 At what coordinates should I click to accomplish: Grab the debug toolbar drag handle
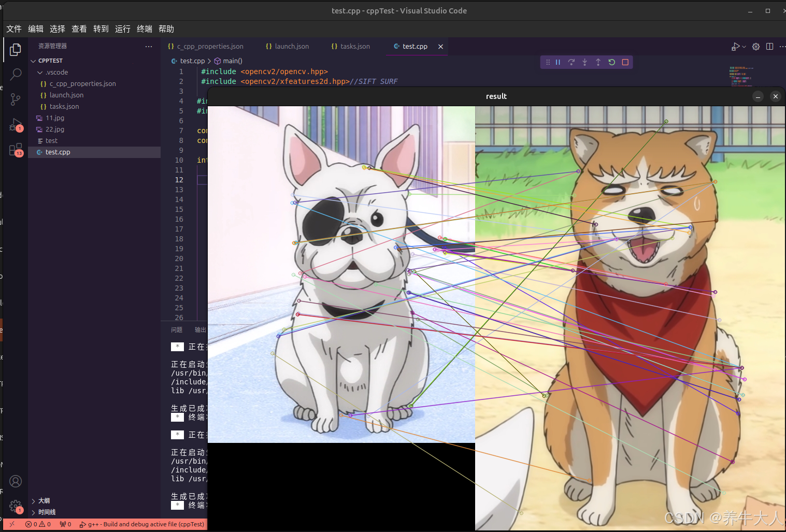548,62
